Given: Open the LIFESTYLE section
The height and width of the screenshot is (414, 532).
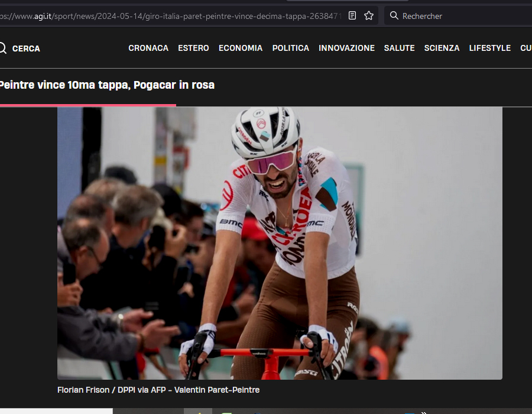Looking at the screenshot, I should [x=489, y=48].
